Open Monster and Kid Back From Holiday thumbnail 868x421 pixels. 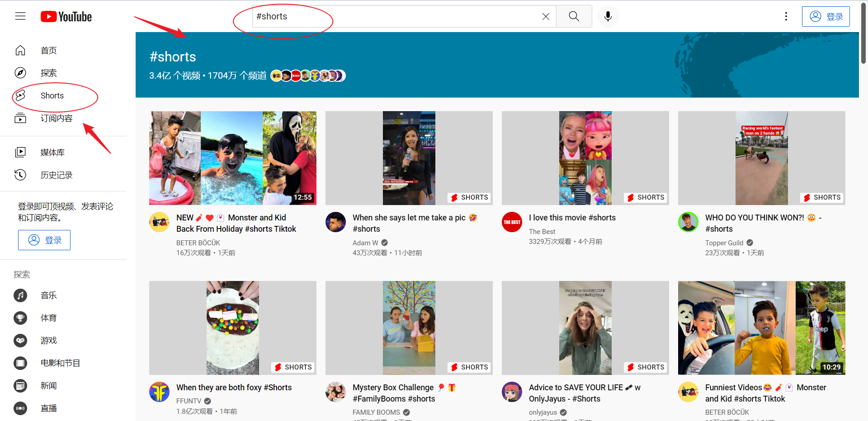point(233,158)
